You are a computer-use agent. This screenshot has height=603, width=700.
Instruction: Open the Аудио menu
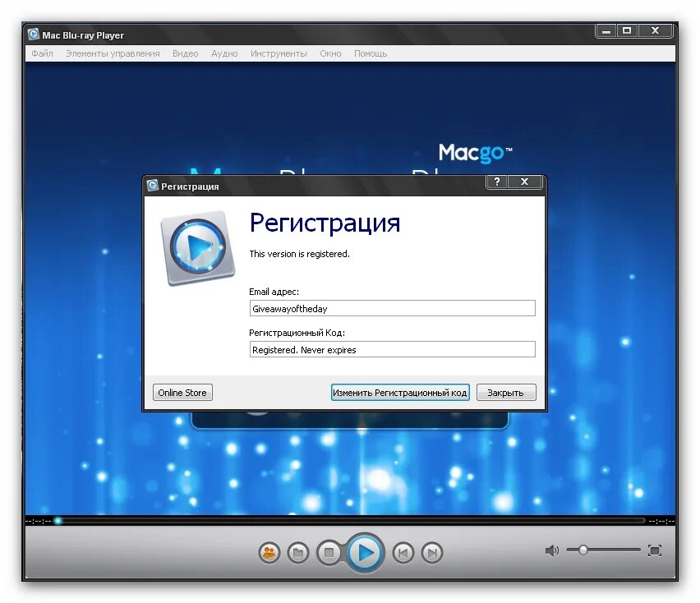pyautogui.click(x=224, y=53)
